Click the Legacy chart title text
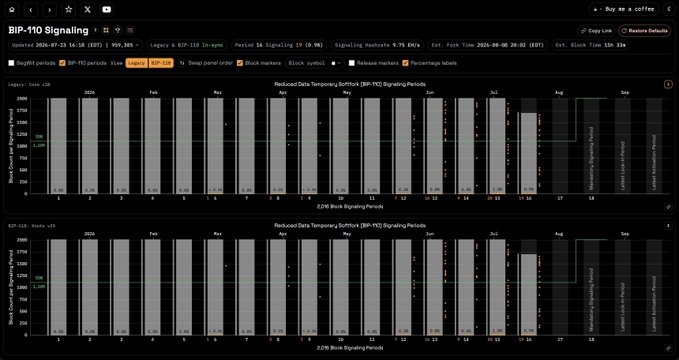This screenshot has height=360, width=679. coord(350,84)
